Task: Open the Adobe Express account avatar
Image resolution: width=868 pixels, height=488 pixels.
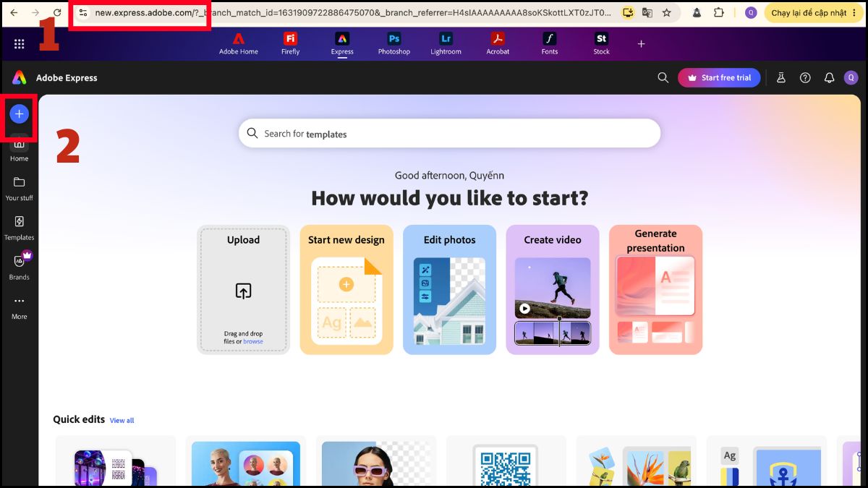Action: (851, 77)
